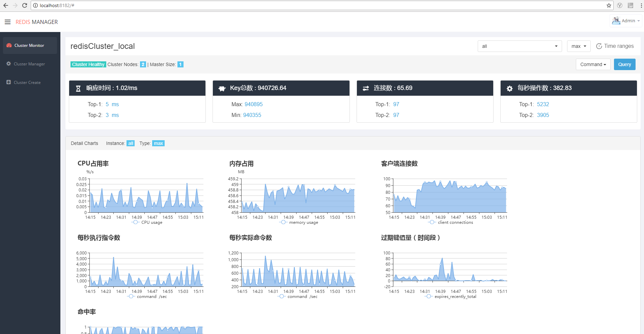Image resolution: width=644 pixels, height=334 pixels.
Task: Click the site info icon in address bar
Action: 35,5
